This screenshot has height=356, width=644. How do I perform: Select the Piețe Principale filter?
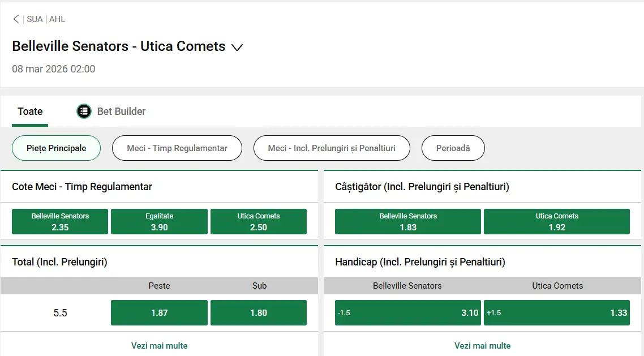[56, 148]
